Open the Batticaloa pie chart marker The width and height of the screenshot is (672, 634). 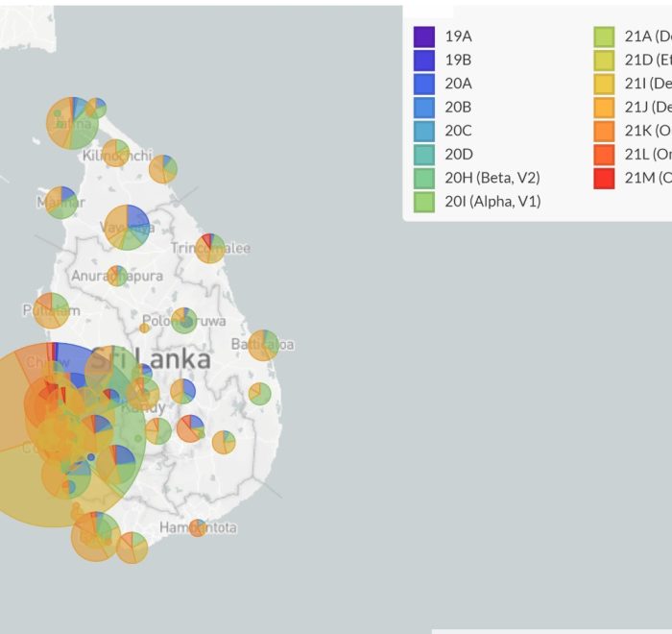263,345
